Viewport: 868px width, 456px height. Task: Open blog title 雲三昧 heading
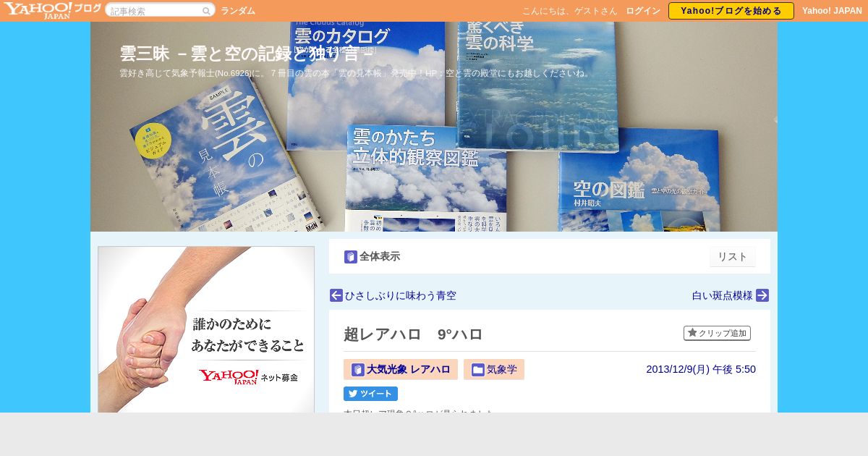pos(247,54)
